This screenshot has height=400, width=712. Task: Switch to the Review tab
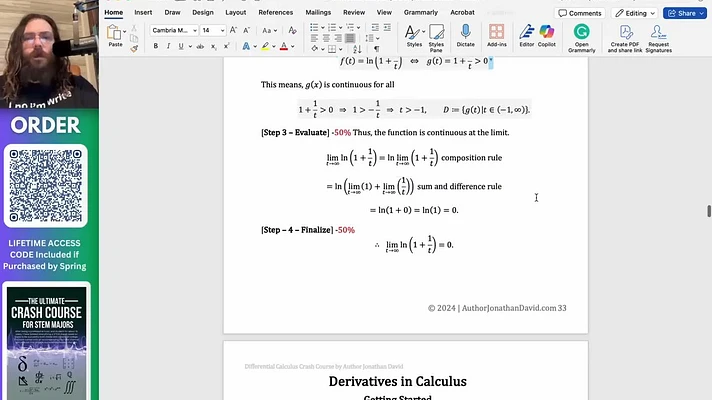point(354,13)
